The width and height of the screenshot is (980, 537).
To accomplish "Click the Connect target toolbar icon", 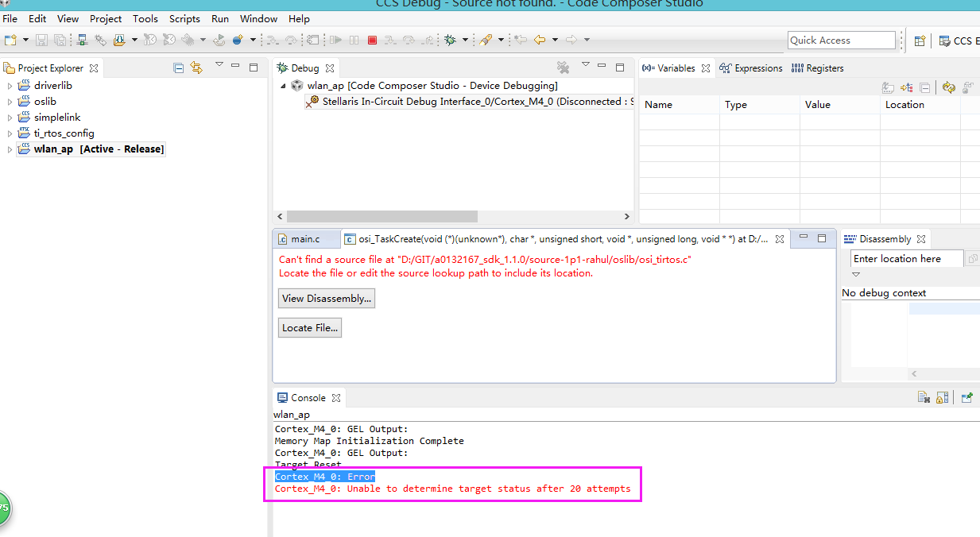I will [x=100, y=40].
